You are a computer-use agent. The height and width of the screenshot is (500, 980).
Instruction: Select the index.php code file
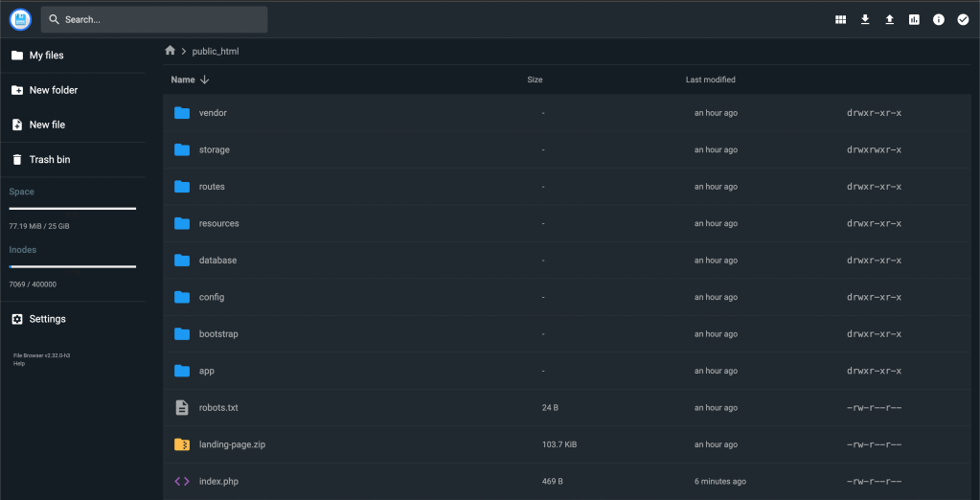pos(218,481)
